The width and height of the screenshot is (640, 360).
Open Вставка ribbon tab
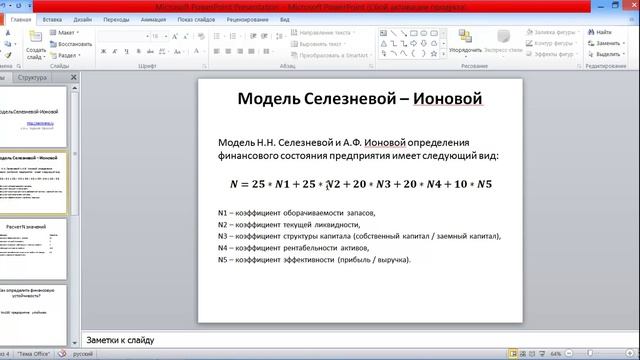point(52,19)
